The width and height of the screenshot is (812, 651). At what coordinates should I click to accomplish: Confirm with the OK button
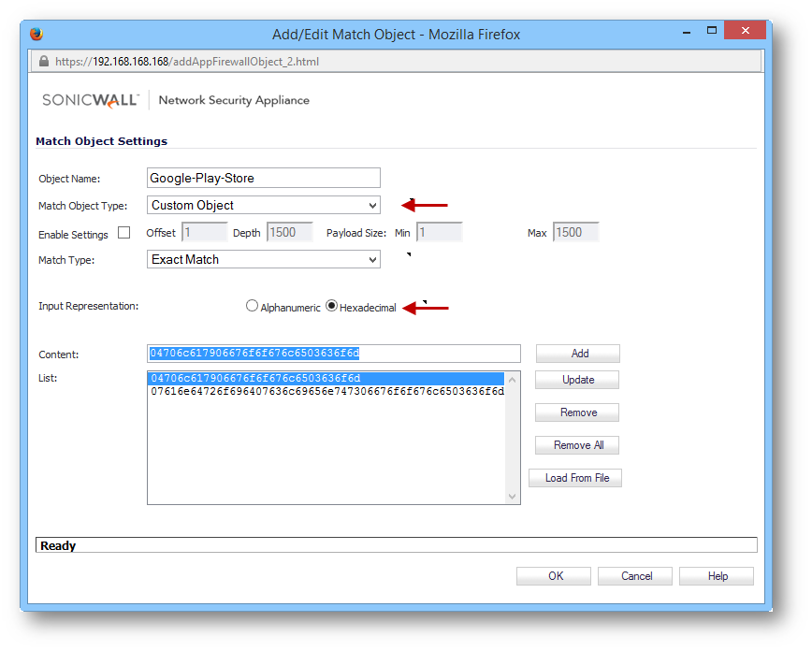pos(555,576)
